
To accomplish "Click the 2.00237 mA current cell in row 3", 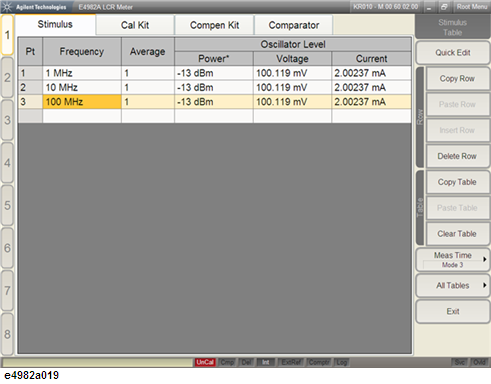I will pyautogui.click(x=371, y=102).
